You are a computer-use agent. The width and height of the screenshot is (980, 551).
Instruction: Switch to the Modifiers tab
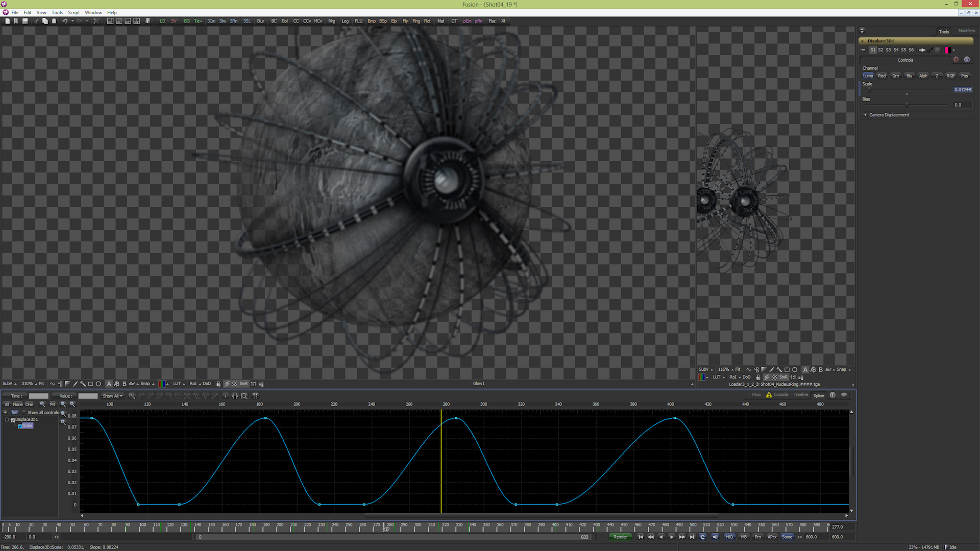click(x=967, y=31)
